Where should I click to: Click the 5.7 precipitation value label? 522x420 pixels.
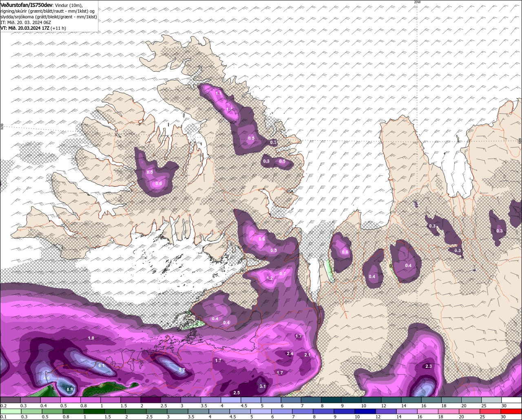tap(182, 370)
